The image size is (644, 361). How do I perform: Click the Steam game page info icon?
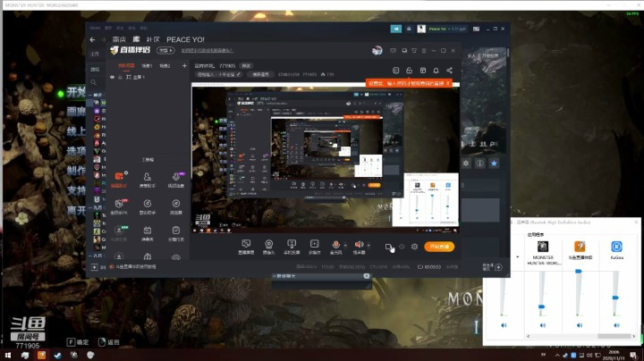pos(479,164)
